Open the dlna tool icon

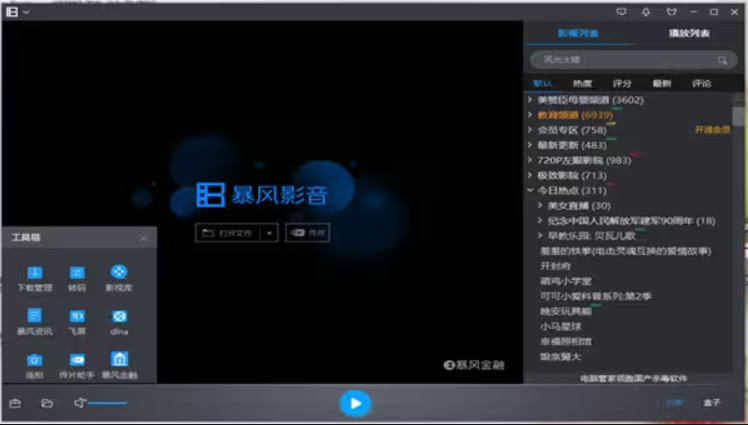(x=119, y=322)
